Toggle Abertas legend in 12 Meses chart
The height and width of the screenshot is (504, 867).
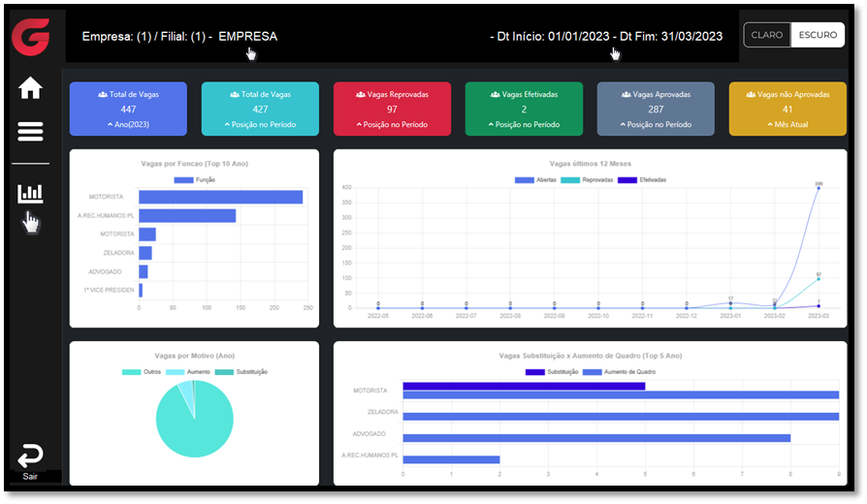tap(535, 180)
